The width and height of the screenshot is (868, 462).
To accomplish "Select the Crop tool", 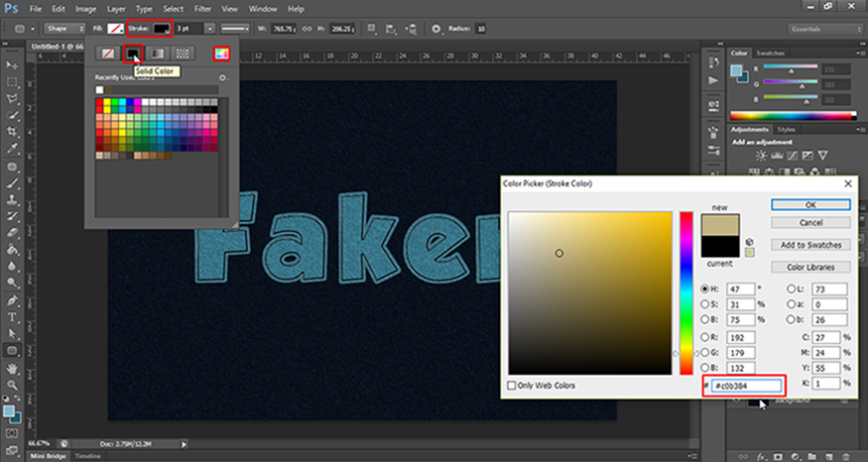I will (x=12, y=133).
